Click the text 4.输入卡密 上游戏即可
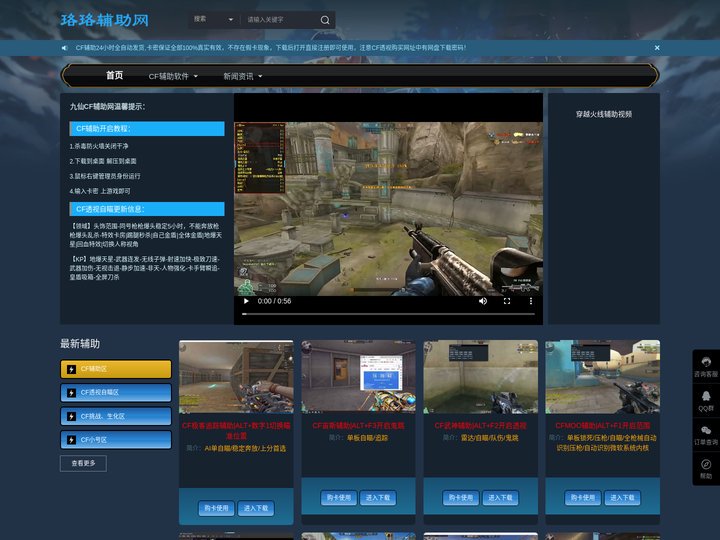 pyautogui.click(x=100, y=191)
